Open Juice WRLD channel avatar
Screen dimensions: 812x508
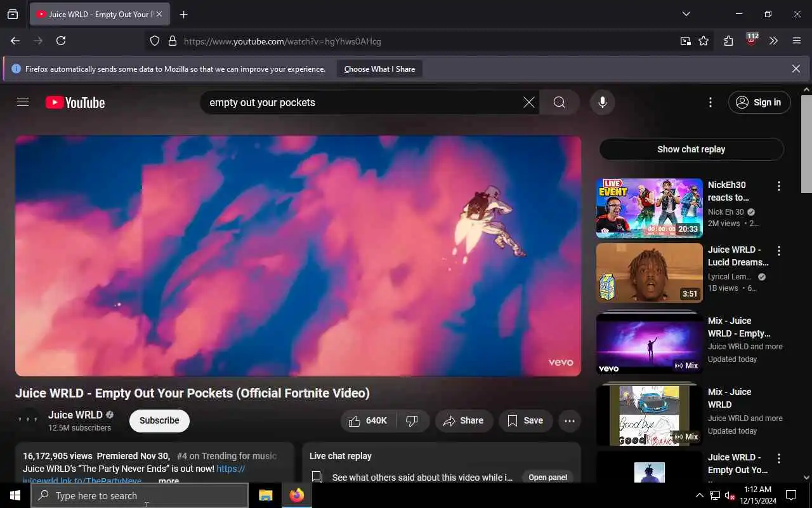28,420
